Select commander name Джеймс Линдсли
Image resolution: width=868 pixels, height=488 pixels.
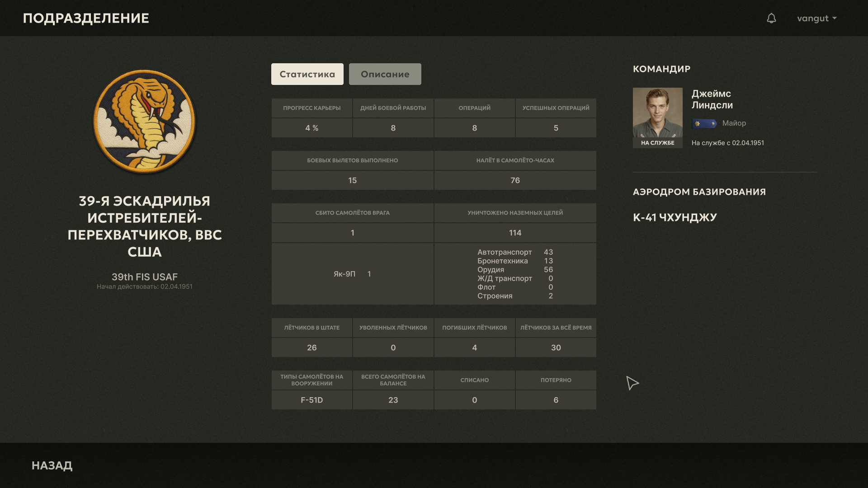tap(712, 99)
